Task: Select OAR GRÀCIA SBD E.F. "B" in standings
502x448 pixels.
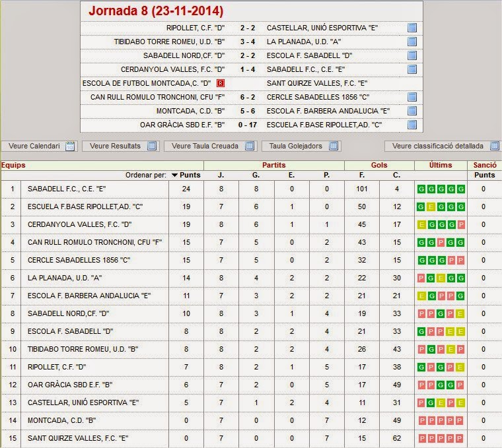Action: [x=70, y=385]
